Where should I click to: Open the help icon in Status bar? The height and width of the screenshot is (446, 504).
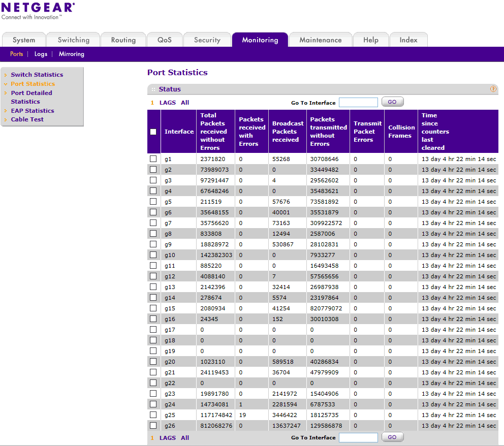tap(493, 89)
